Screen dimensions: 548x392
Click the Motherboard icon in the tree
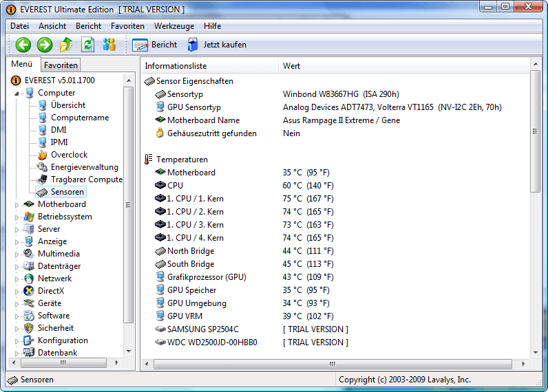point(29,204)
